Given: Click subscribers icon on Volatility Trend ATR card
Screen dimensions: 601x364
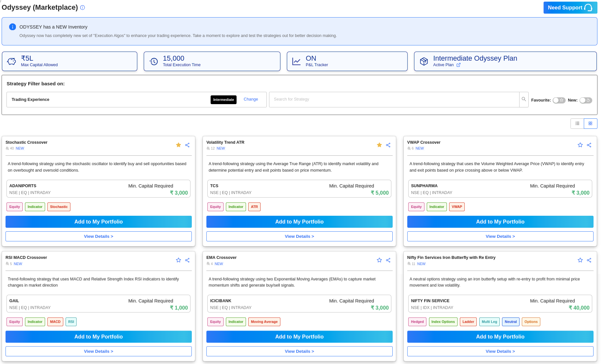Looking at the screenshot, I should [208, 149].
